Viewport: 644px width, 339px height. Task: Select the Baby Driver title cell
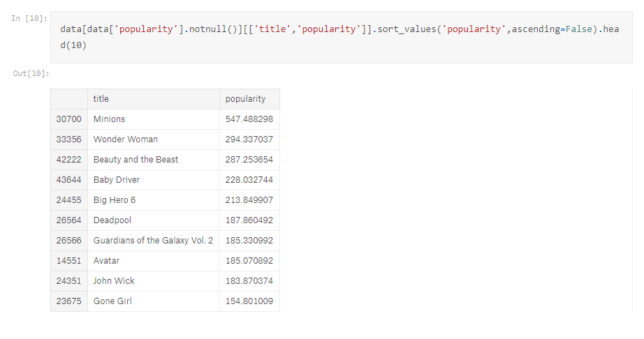pyautogui.click(x=154, y=180)
